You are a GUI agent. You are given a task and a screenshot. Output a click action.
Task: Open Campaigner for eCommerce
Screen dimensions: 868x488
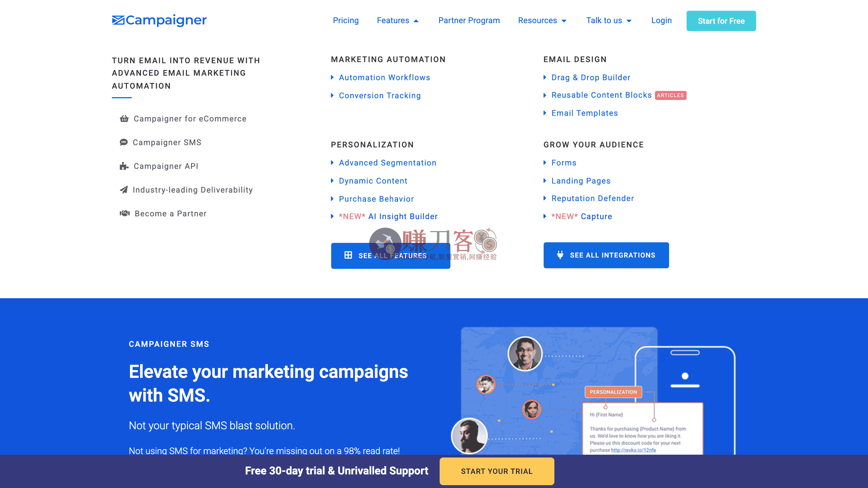[x=190, y=119]
